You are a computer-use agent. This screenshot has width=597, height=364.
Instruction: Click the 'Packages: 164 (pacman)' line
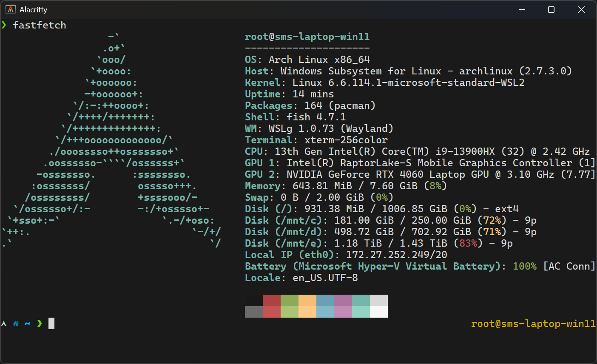click(310, 105)
